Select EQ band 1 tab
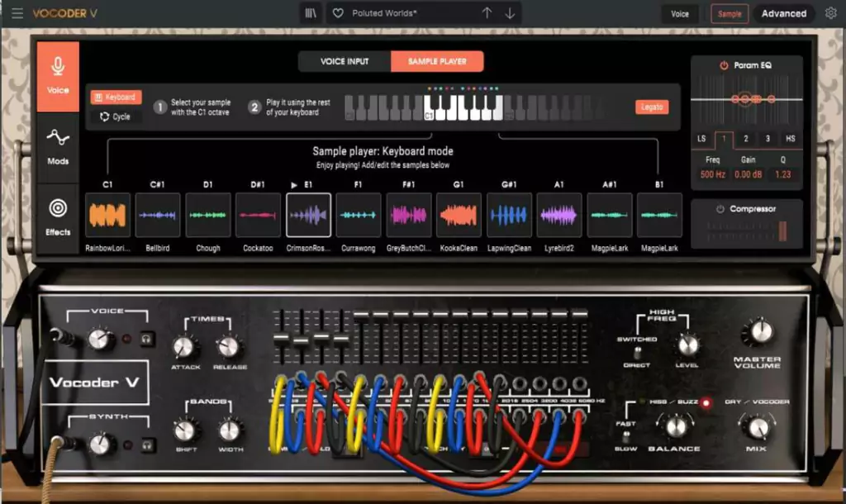This screenshot has height=504, width=846. [x=724, y=139]
